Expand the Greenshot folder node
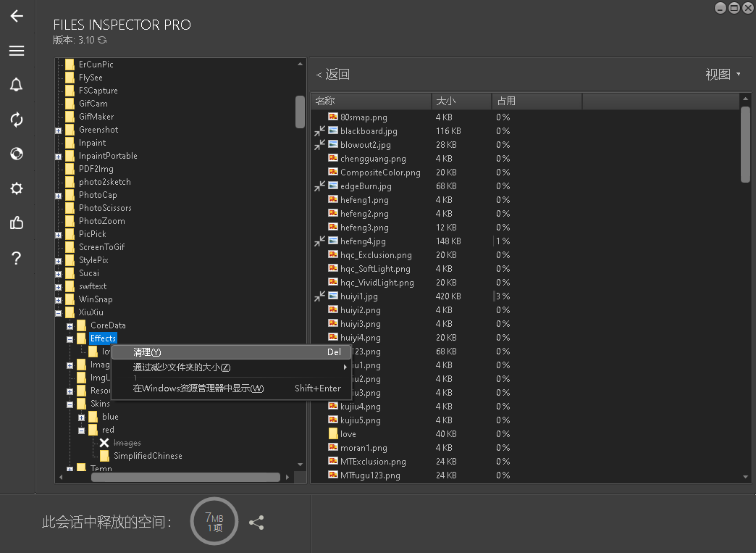 [59, 130]
